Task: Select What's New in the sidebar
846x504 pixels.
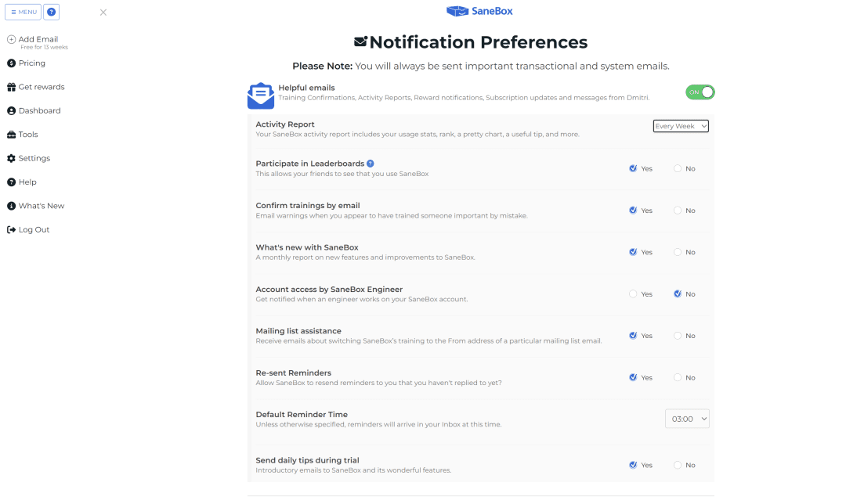Action: coord(41,206)
